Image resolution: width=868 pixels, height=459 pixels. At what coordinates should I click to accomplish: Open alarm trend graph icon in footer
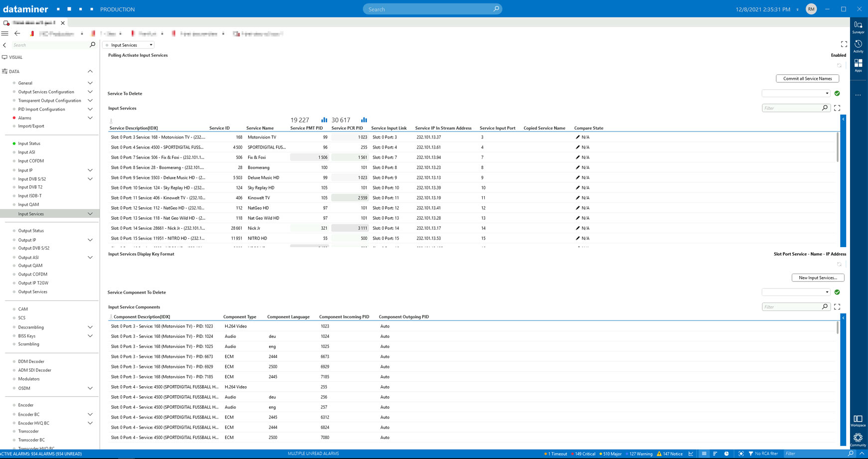click(691, 454)
